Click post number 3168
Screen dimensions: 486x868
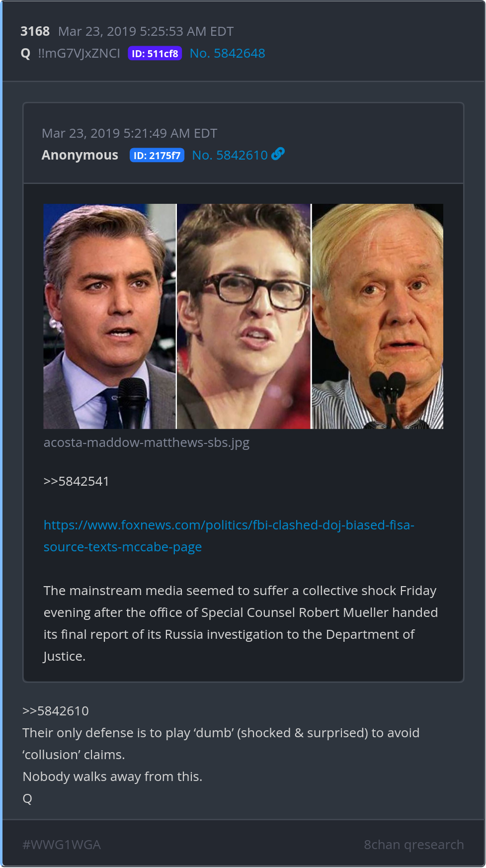pos(35,31)
